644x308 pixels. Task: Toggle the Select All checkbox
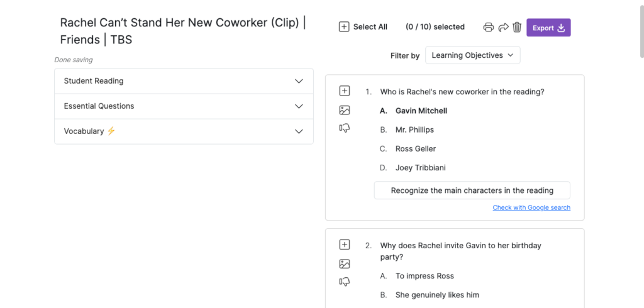coord(344,27)
